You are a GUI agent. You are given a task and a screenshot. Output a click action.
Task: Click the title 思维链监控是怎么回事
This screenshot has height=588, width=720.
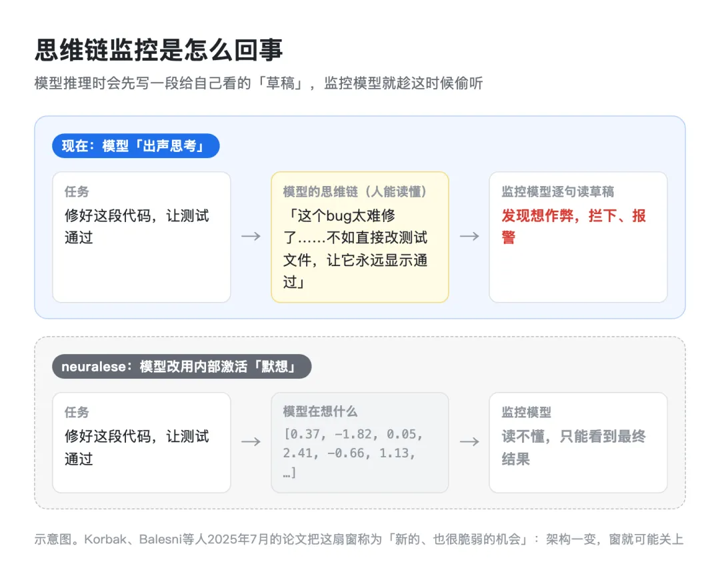click(159, 49)
